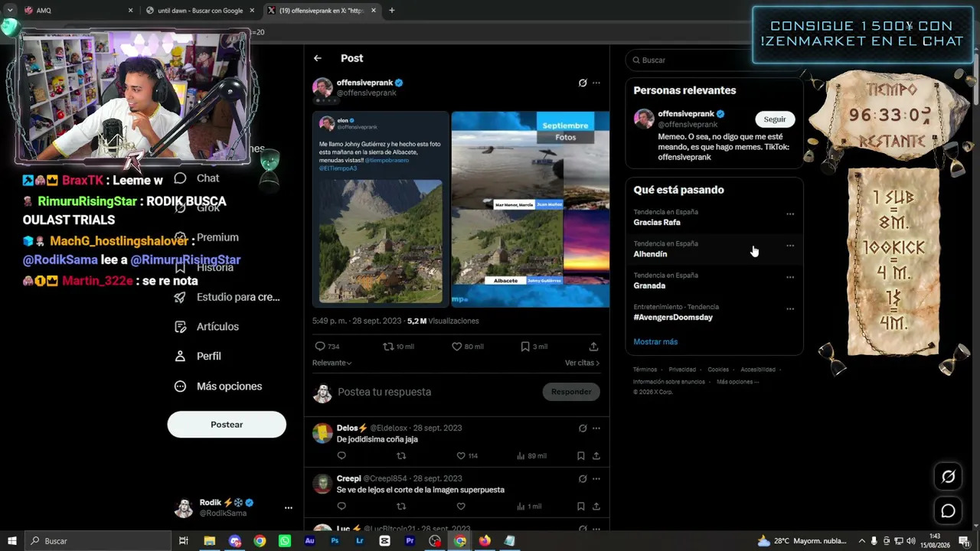Open the Windows Start menu
The width and height of the screenshot is (980, 551).
click(x=11, y=541)
